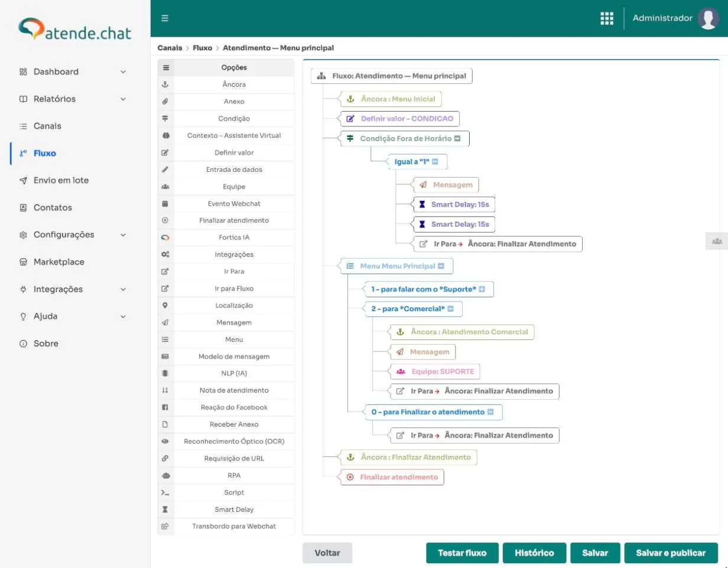728x568 pixels.
Task: Select the Equipe: SUPORTE node
Action: (x=435, y=371)
